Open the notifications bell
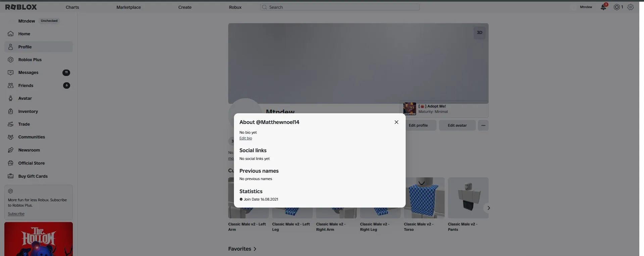The image size is (644, 256). click(603, 7)
